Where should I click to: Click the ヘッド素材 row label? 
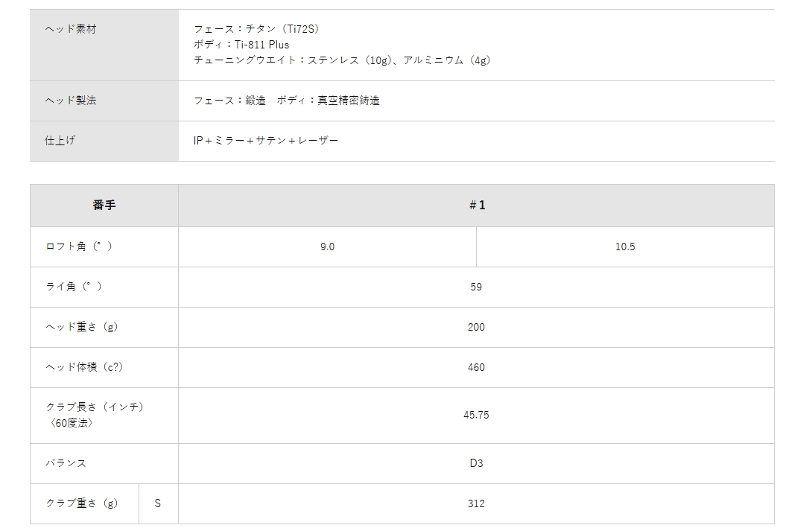71,29
